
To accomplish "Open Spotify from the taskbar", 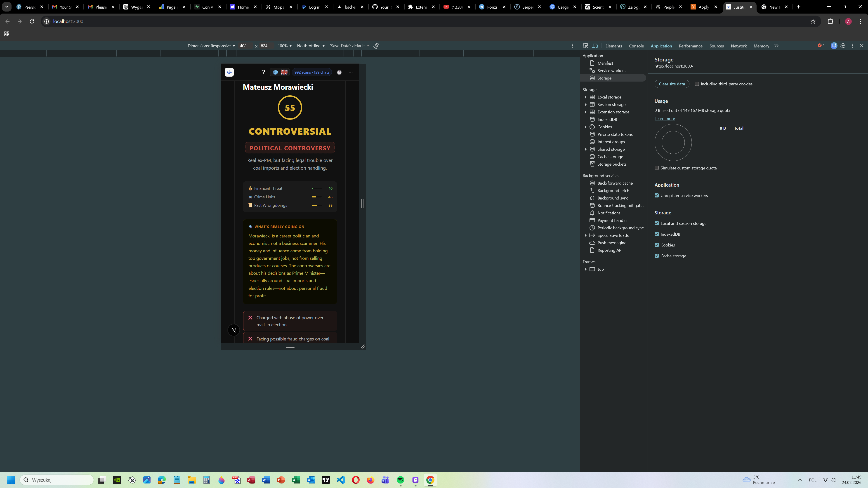I will [x=400, y=480].
